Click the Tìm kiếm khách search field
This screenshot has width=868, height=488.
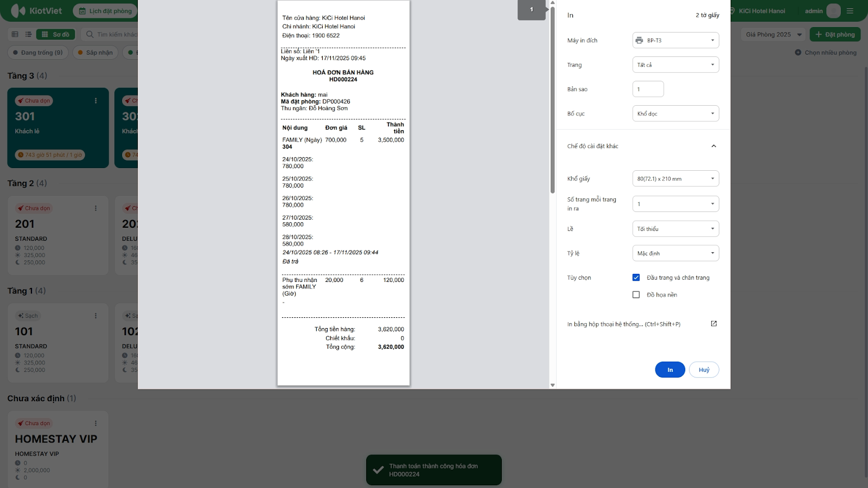pyautogui.click(x=110, y=34)
